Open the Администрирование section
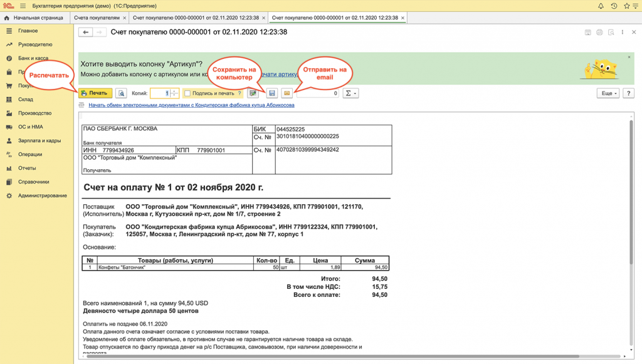 pyautogui.click(x=42, y=195)
